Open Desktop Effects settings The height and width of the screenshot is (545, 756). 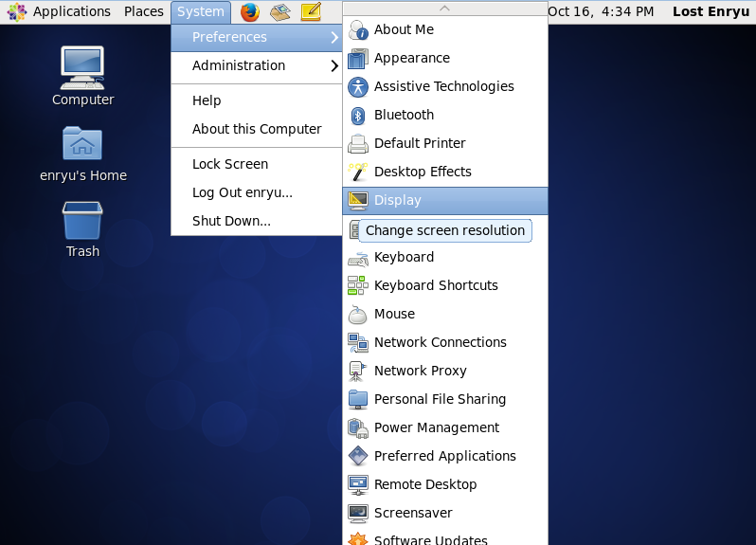click(x=445, y=172)
